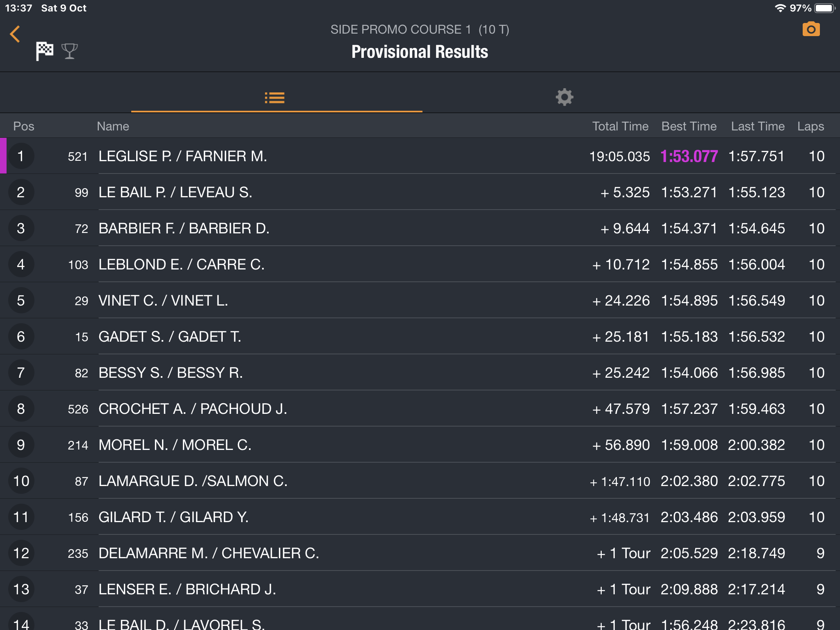Open BARBIER F. / BARBIER D. entry

pyautogui.click(x=184, y=228)
